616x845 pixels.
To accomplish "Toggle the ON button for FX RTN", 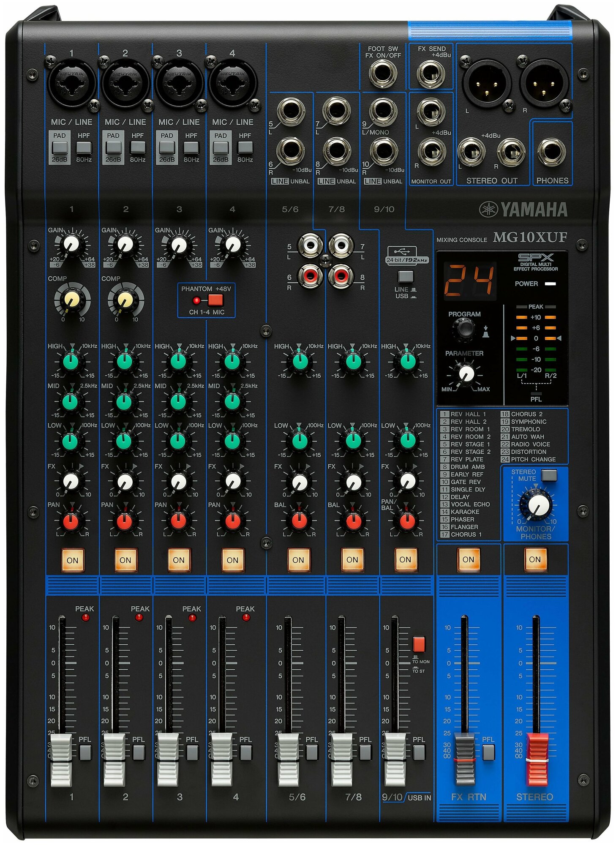I will 468,559.
